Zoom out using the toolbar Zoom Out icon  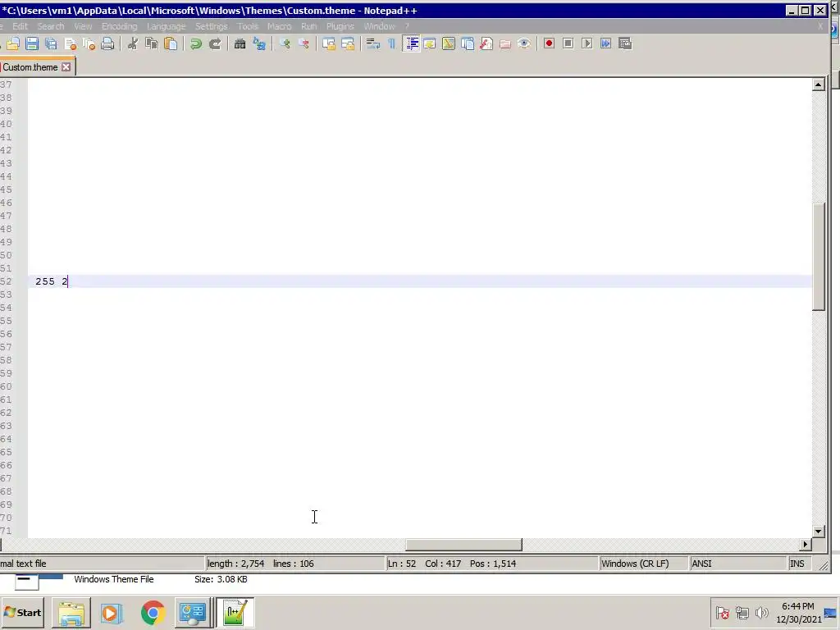tap(304, 44)
